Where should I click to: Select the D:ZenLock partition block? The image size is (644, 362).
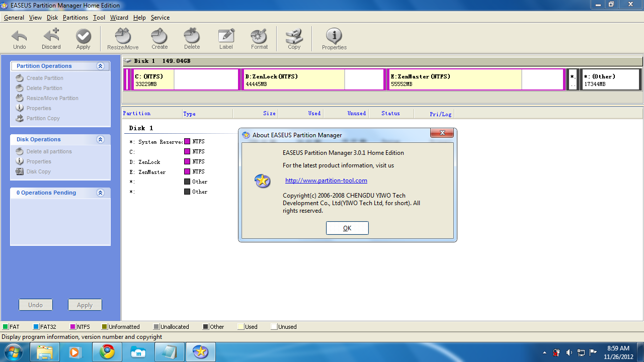coord(313,79)
